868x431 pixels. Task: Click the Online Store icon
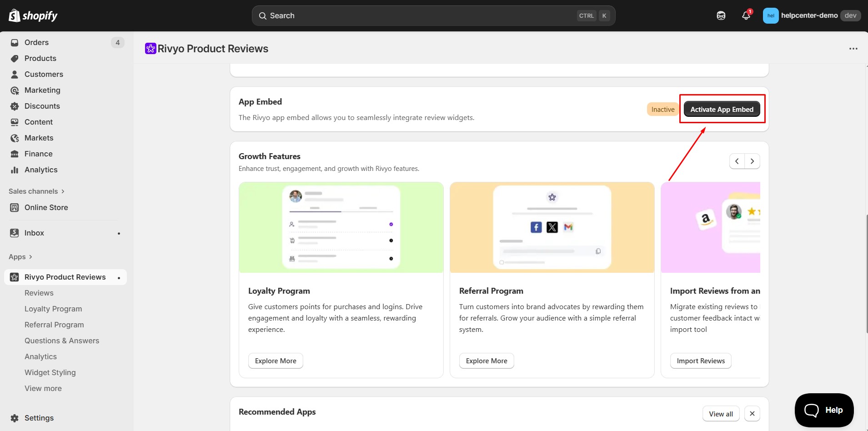coord(15,207)
